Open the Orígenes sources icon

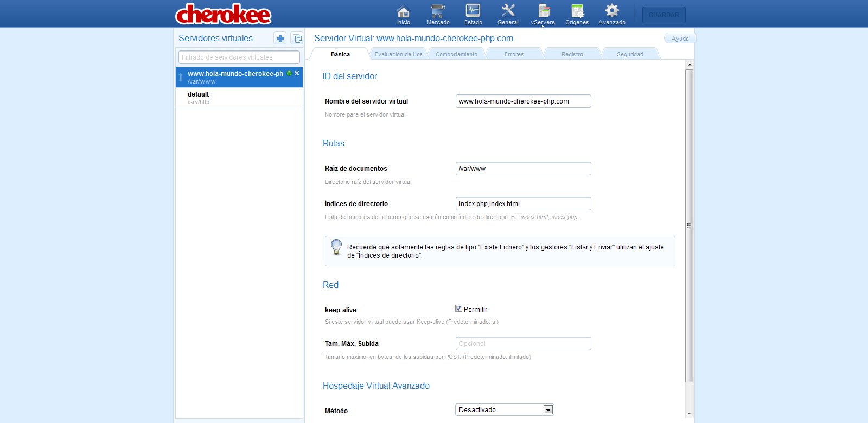577,14
